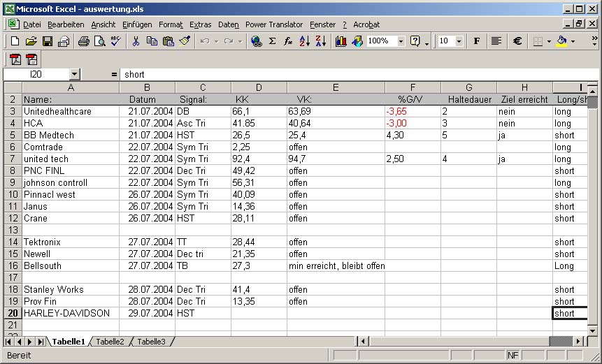602x364 pixels.
Task: Open the Bearbeiten menu
Action: (x=66, y=24)
